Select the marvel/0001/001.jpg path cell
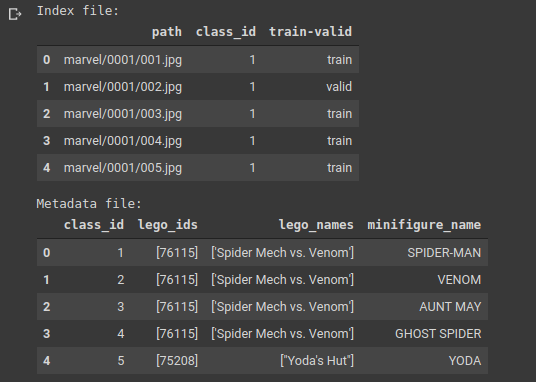This screenshot has height=382, width=536. point(123,60)
